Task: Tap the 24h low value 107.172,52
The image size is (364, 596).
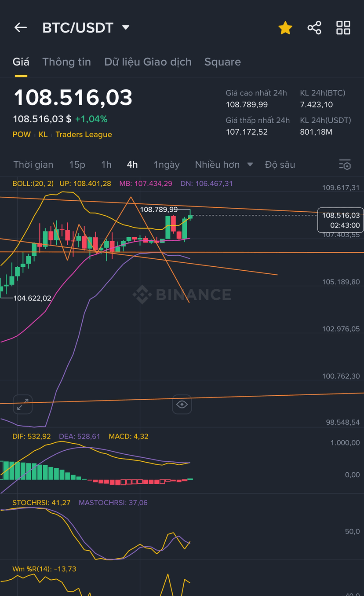Action: tap(247, 132)
